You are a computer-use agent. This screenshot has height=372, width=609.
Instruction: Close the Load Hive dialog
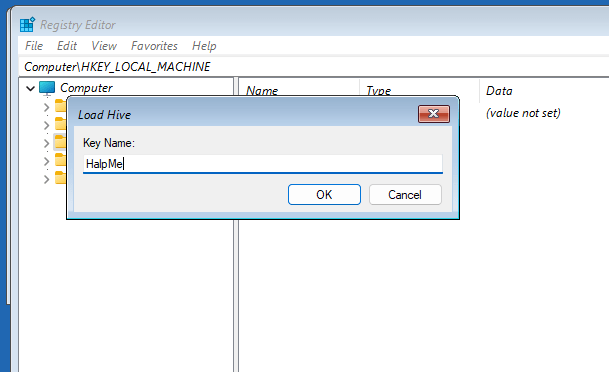point(433,114)
